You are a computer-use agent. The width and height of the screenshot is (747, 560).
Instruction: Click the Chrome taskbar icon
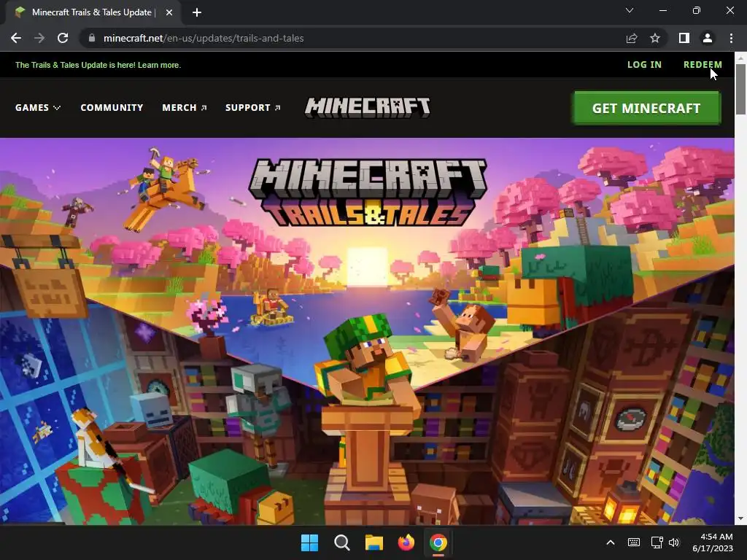tap(438, 542)
